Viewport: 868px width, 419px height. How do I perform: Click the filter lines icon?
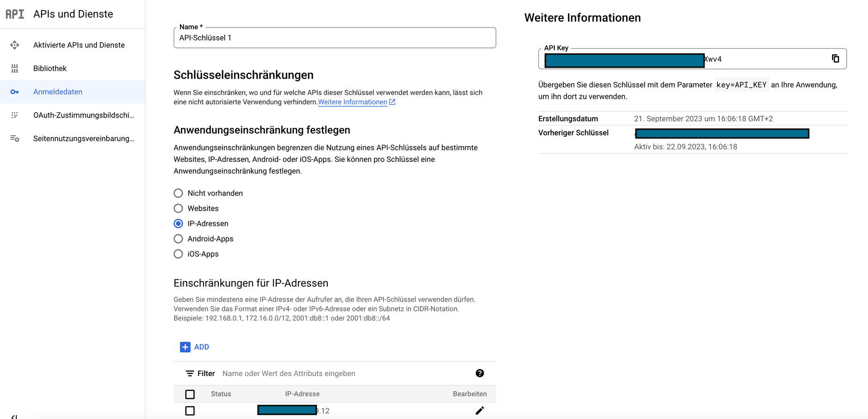190,373
